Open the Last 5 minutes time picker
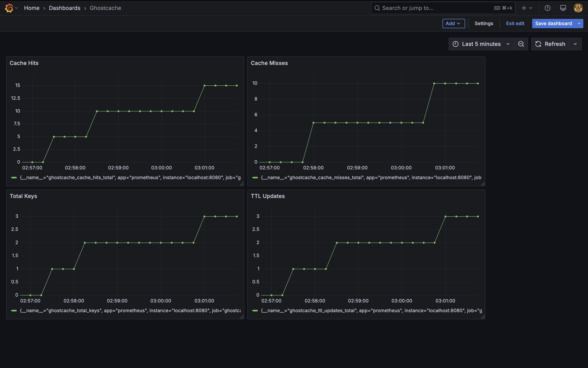 [x=481, y=44]
